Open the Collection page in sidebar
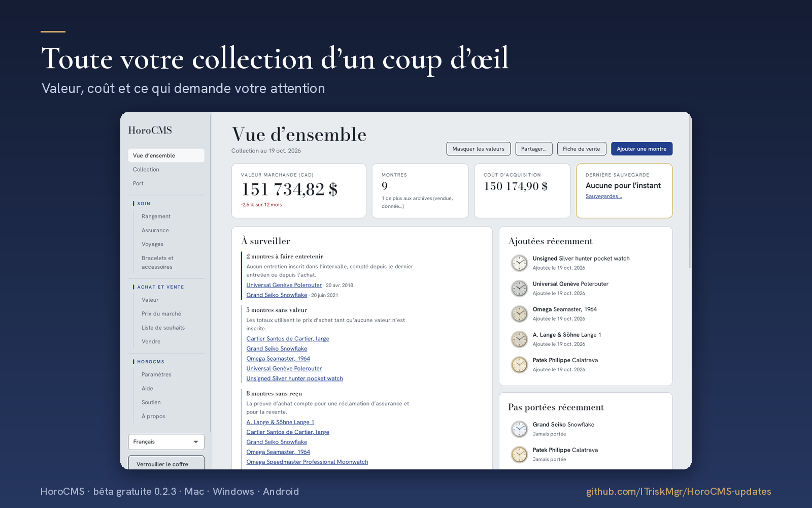The width and height of the screenshot is (812, 508). pos(166,170)
